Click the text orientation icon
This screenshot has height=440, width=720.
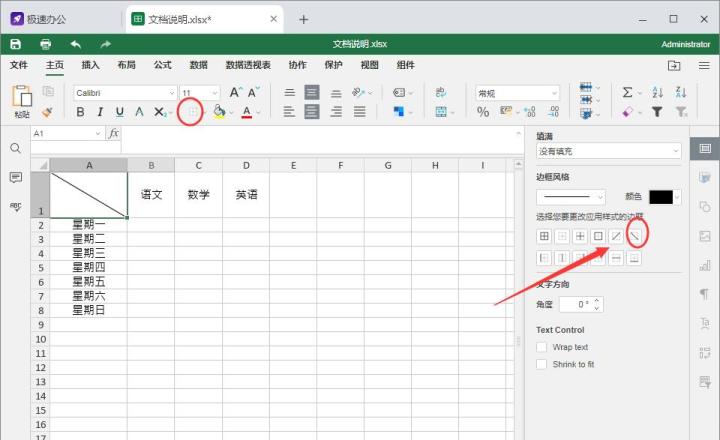coord(358,92)
